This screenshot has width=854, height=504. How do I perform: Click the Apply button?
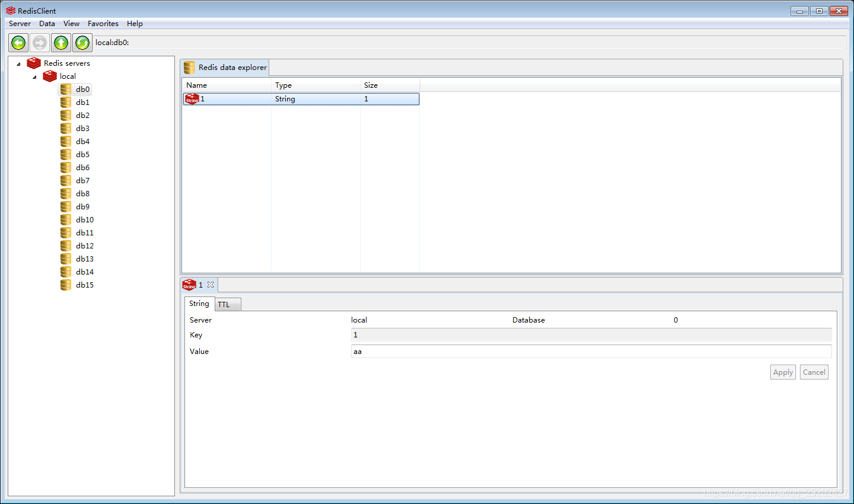click(783, 372)
